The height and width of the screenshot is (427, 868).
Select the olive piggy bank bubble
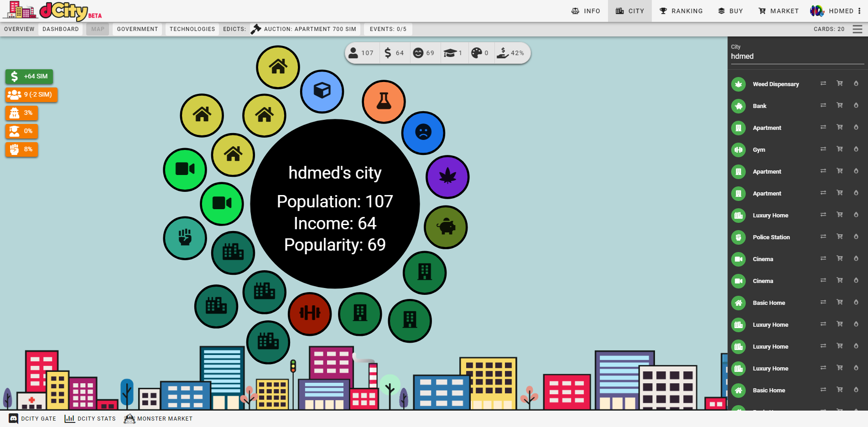[x=446, y=227]
